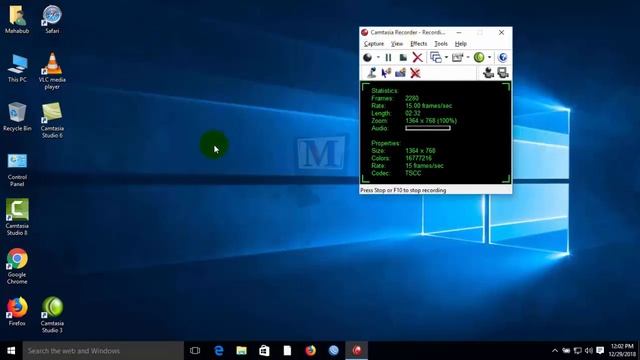
Task: Click the Audio level meter bar
Action: 428,128
